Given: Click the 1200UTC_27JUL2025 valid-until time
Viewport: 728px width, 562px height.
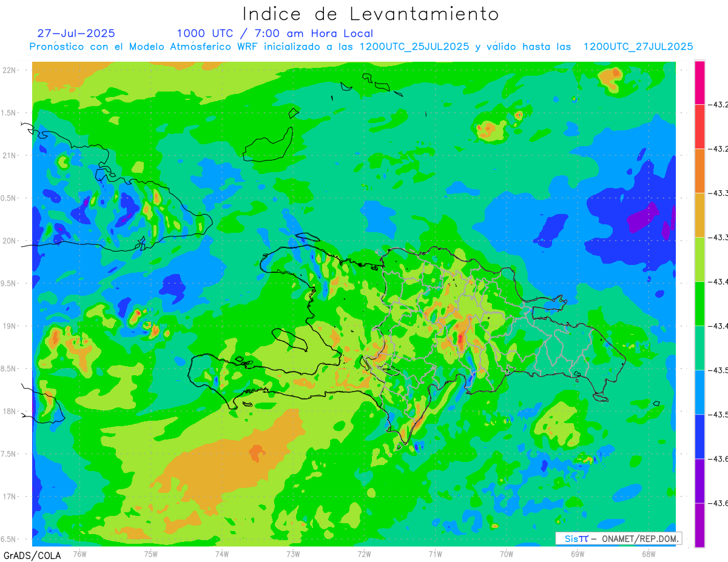Looking at the screenshot, I should pos(638,47).
